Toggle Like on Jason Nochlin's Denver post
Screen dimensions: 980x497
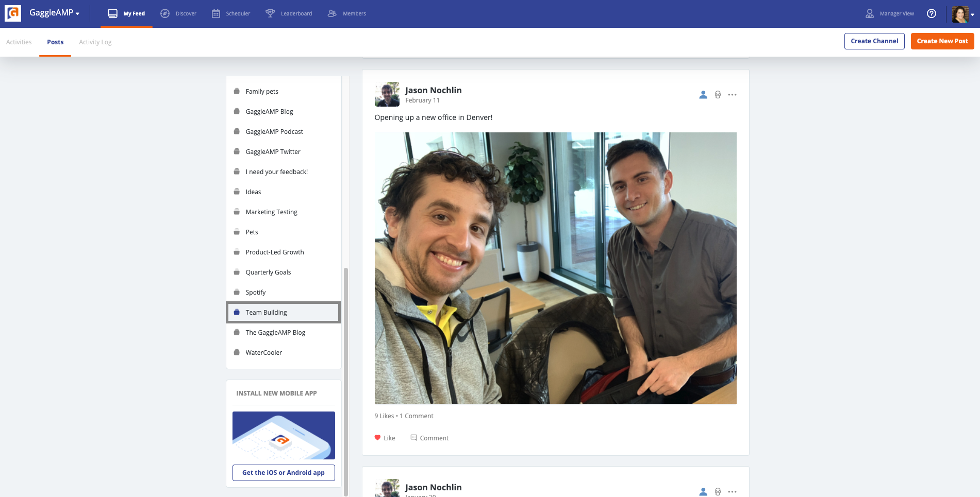click(x=385, y=437)
